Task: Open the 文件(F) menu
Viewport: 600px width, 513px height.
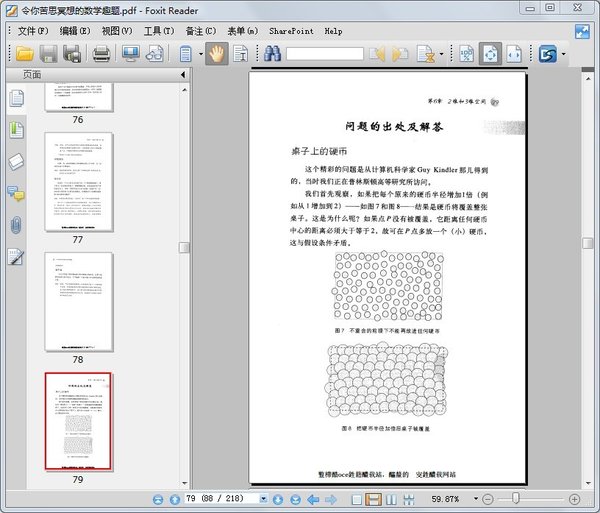Action: point(33,31)
